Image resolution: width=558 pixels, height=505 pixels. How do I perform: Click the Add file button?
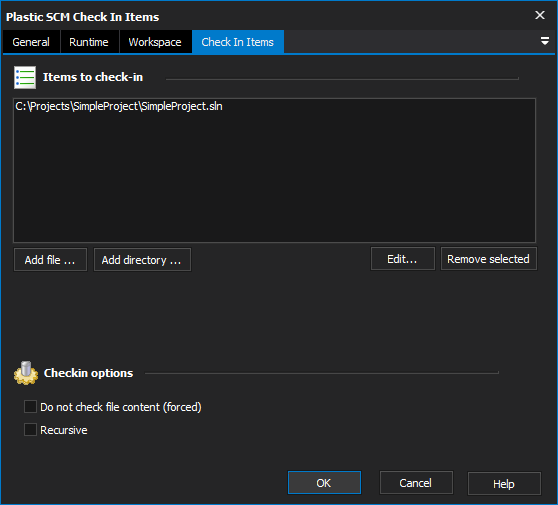50,260
